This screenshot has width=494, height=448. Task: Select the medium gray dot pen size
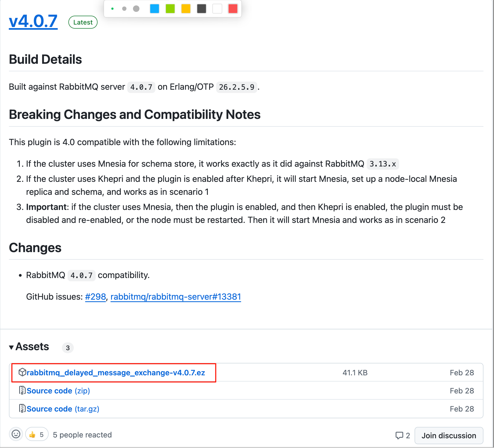coord(124,9)
